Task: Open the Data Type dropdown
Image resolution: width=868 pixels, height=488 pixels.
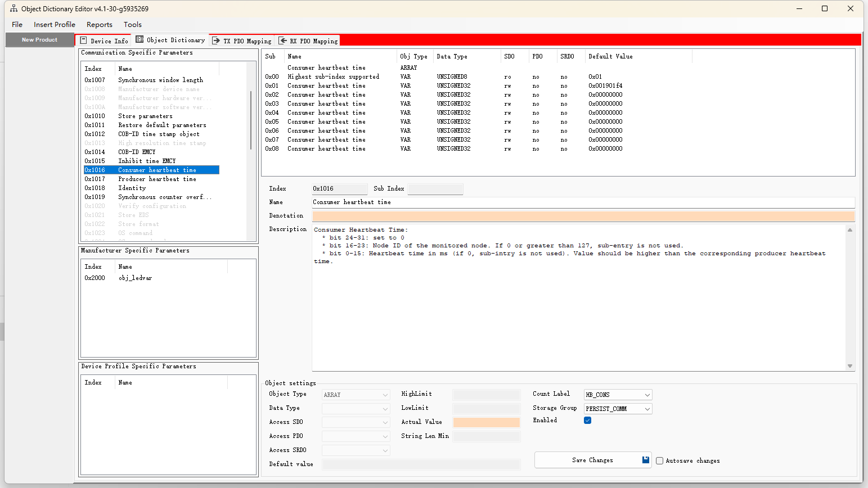Action: point(356,409)
